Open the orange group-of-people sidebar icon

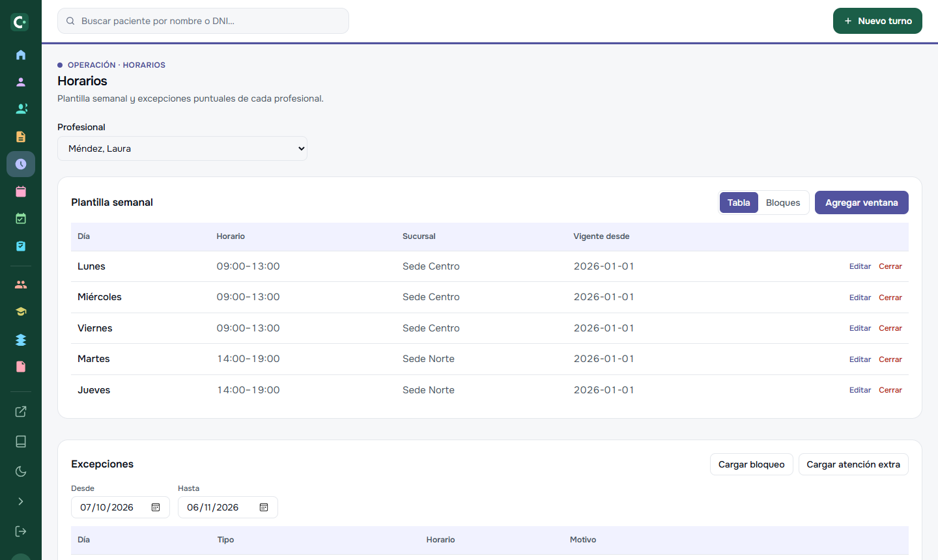[21, 285]
